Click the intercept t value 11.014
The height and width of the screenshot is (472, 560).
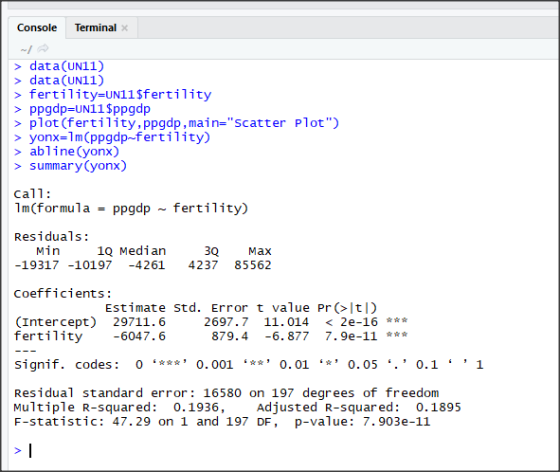[x=286, y=322]
